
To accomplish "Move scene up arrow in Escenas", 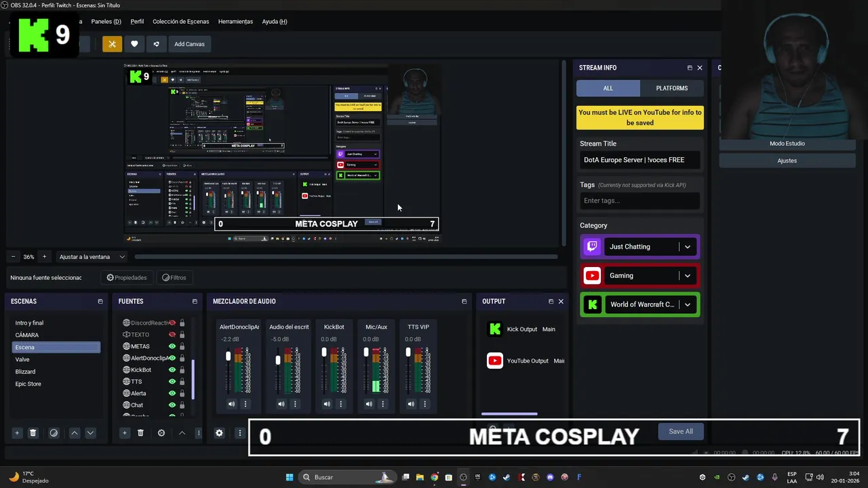I will point(75,433).
